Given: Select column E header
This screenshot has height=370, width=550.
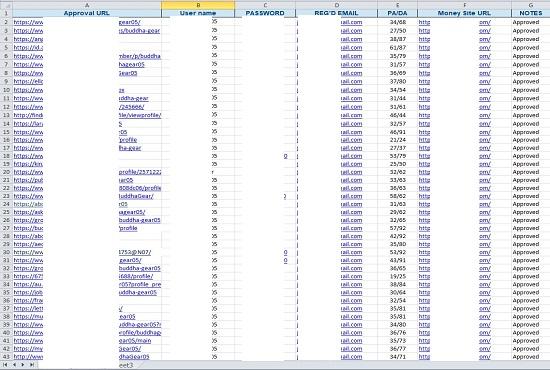Looking at the screenshot, I should click(x=397, y=5).
